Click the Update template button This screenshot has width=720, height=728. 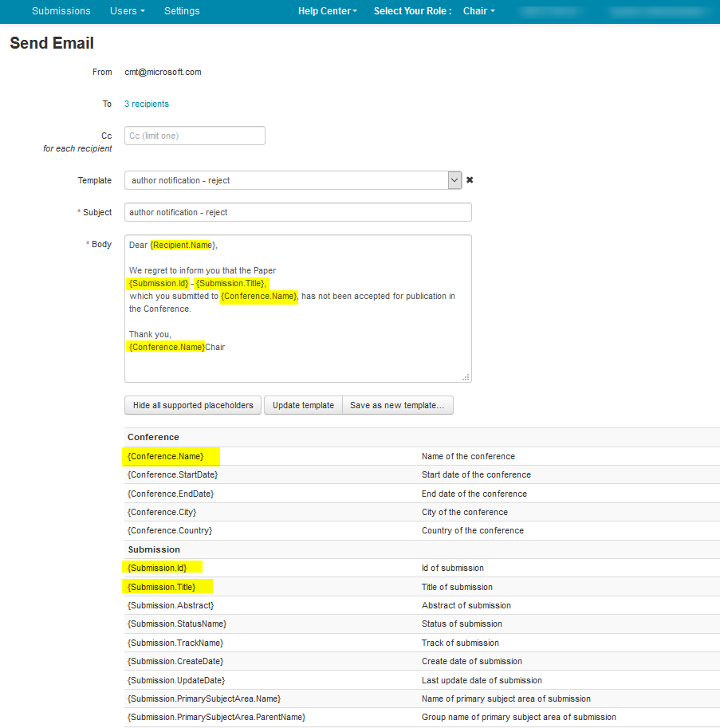(x=303, y=405)
